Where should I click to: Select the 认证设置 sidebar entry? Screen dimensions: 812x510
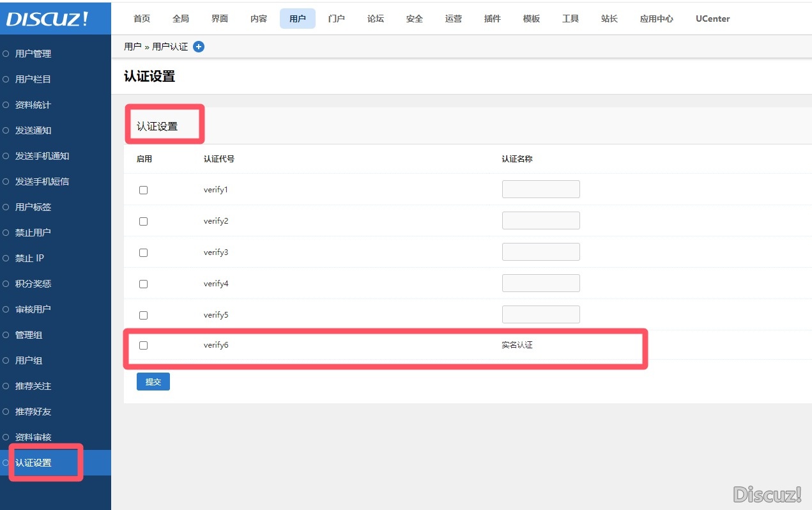pos(33,463)
